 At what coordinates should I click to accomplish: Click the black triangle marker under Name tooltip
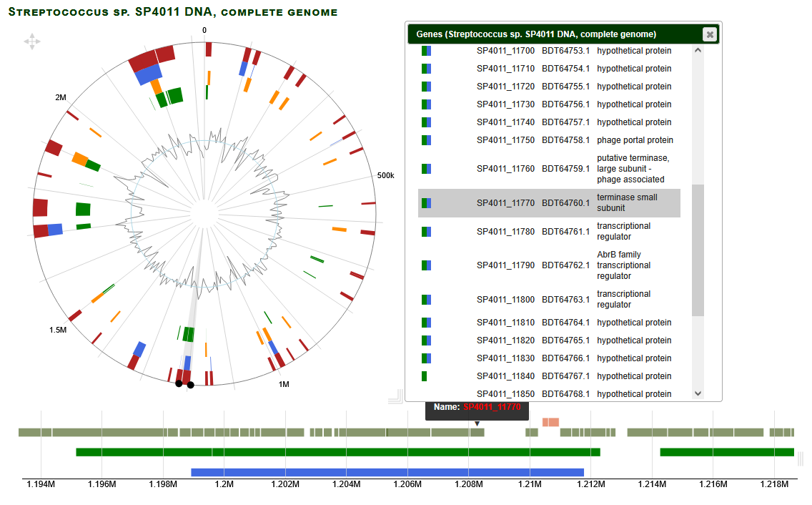click(x=477, y=424)
